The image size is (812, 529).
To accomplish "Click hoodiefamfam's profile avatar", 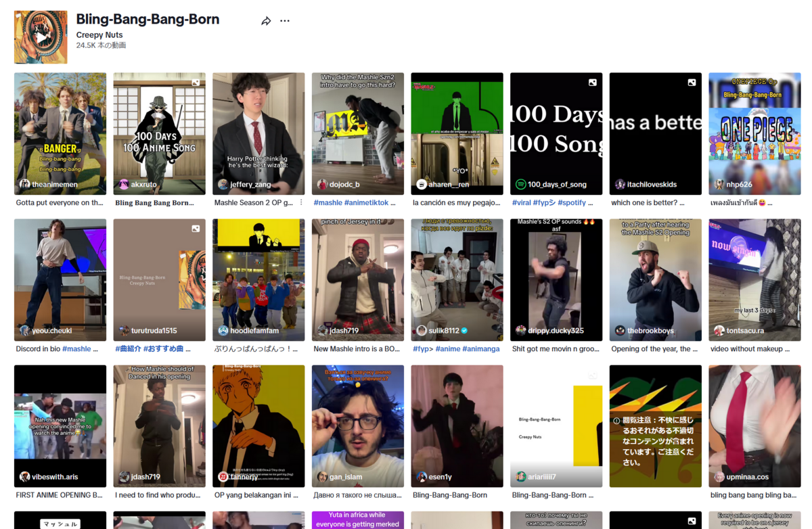I will 223,331.
